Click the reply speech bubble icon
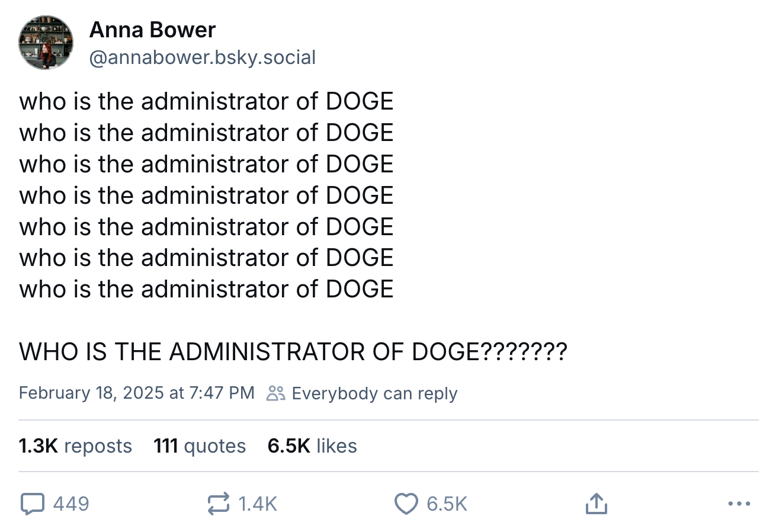Viewport: 776px width, 532px height. pyautogui.click(x=33, y=504)
